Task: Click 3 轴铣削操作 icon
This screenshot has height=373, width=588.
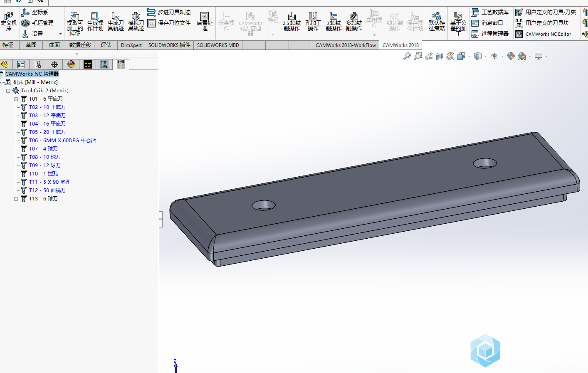Action: [x=334, y=22]
